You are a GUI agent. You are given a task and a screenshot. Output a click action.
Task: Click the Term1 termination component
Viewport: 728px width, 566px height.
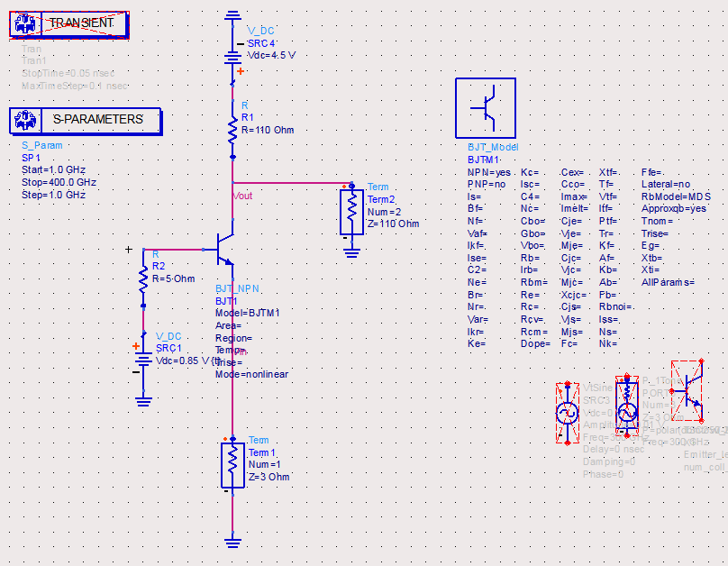[232, 465]
